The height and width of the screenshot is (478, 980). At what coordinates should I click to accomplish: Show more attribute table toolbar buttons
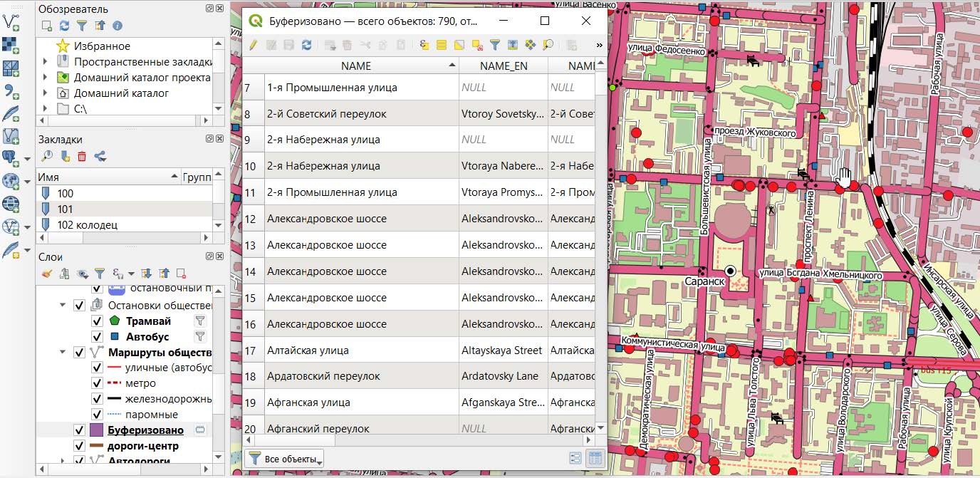click(599, 45)
